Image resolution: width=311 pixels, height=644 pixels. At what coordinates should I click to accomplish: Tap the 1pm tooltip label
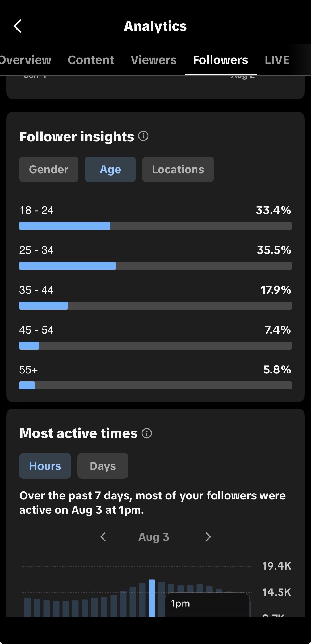(180, 603)
